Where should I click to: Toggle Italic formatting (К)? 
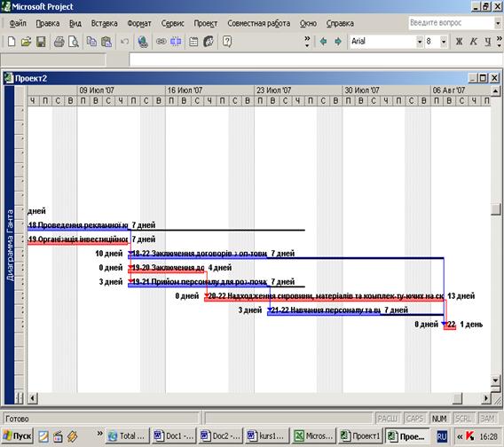(x=474, y=42)
